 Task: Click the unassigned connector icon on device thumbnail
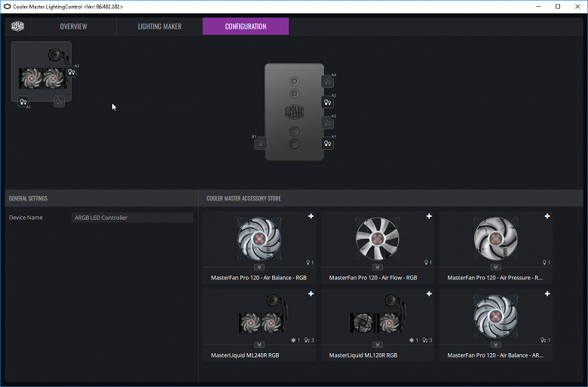(59, 102)
